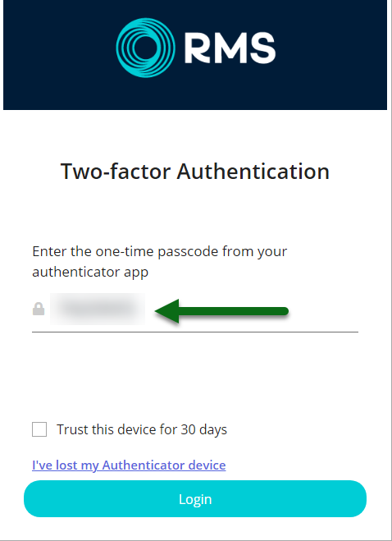Click the 'Login' text on the teal button
The image size is (392, 541).
(x=195, y=499)
